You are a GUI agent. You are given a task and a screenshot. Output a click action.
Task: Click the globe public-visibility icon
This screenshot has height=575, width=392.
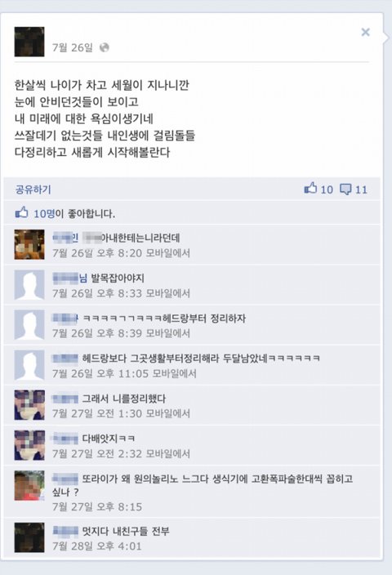(x=105, y=47)
